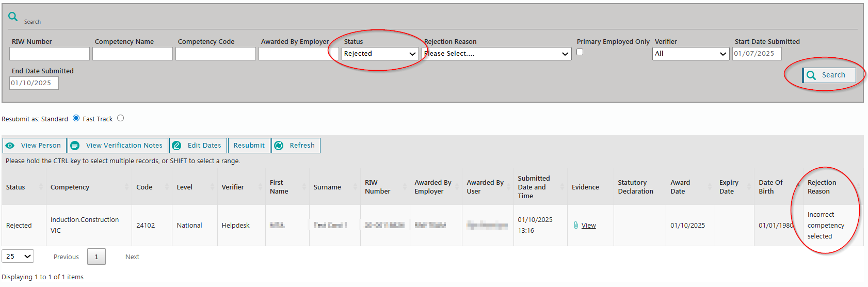Go to pagination page 1
The height and width of the screenshot is (287, 868).
click(x=97, y=257)
